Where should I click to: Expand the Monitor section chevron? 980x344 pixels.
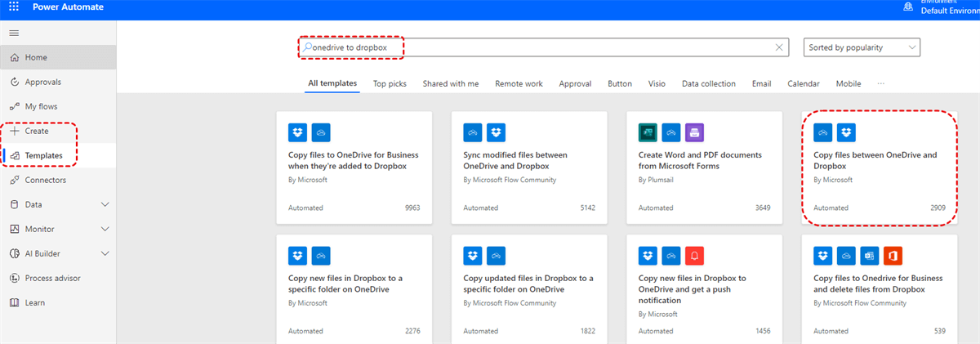105,229
